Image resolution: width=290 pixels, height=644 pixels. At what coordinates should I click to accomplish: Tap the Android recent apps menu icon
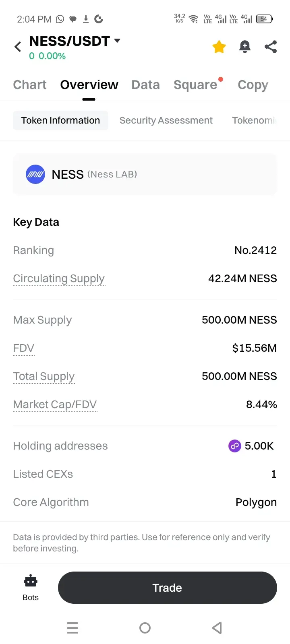72,628
